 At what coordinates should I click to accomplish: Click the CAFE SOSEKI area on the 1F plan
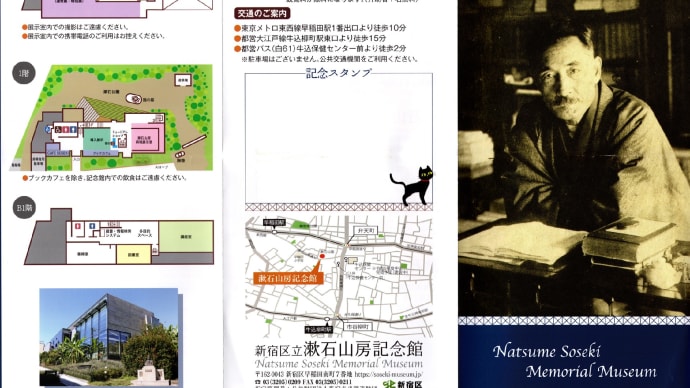(x=58, y=153)
